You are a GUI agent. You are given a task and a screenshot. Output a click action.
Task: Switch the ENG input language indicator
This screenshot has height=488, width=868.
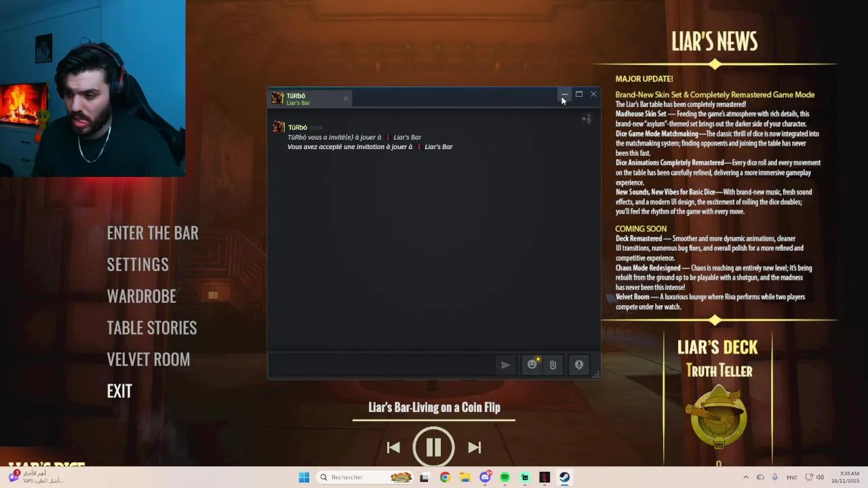click(x=792, y=477)
